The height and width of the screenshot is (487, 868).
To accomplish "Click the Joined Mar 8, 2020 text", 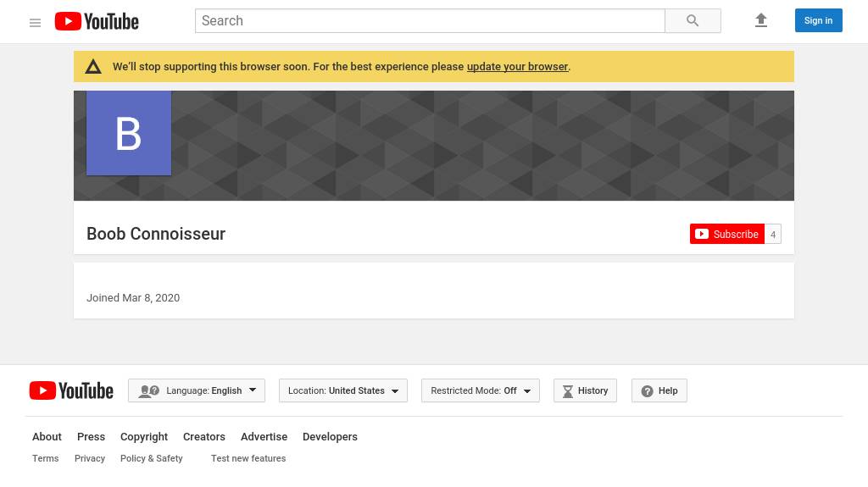I will click(133, 298).
